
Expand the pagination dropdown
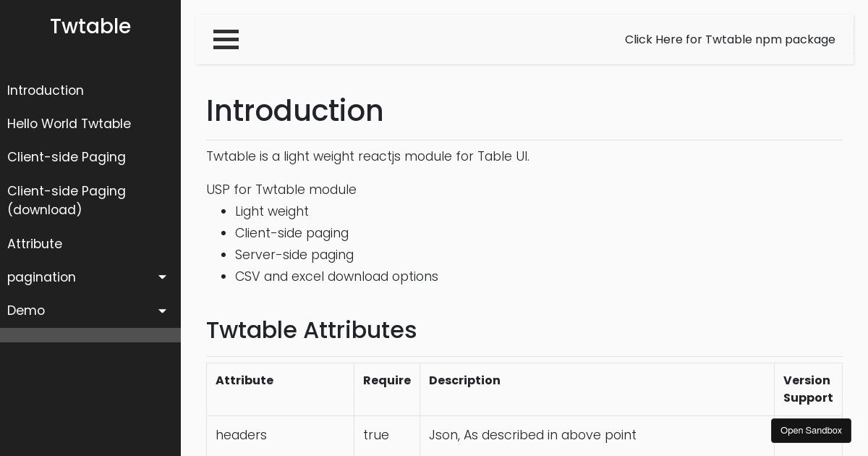tap(41, 277)
